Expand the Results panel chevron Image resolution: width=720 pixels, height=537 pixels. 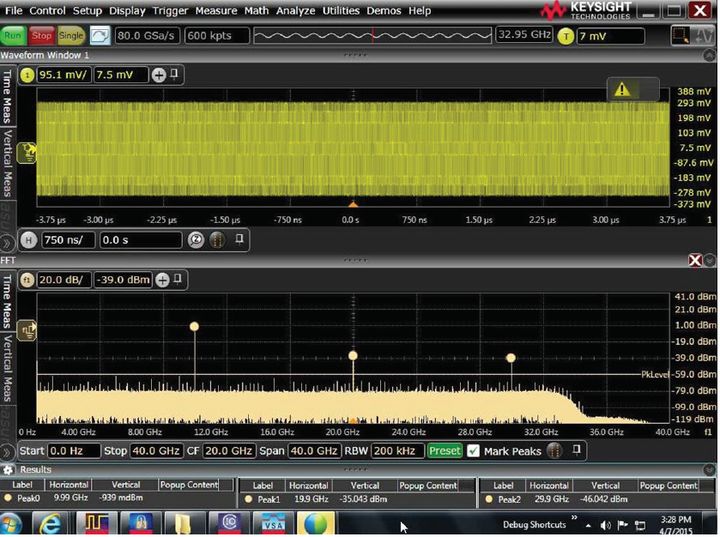pyautogui.click(x=9, y=469)
